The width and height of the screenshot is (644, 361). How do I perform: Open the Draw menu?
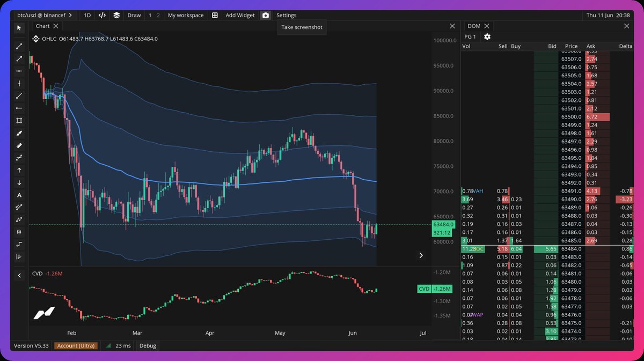[134, 15]
